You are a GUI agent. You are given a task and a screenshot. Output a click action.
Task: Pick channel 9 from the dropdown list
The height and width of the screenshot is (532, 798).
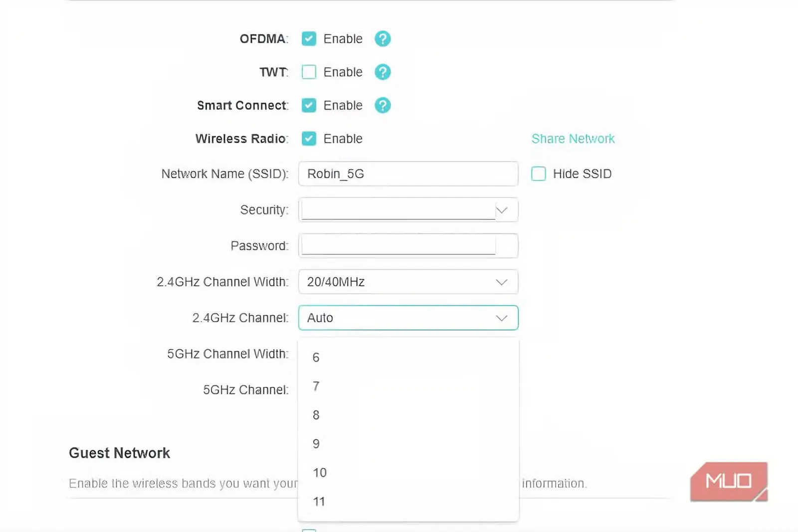click(x=408, y=444)
